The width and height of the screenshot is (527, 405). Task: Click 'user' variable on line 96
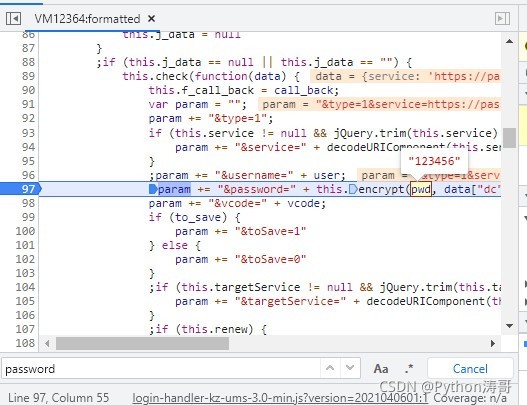coord(326,175)
